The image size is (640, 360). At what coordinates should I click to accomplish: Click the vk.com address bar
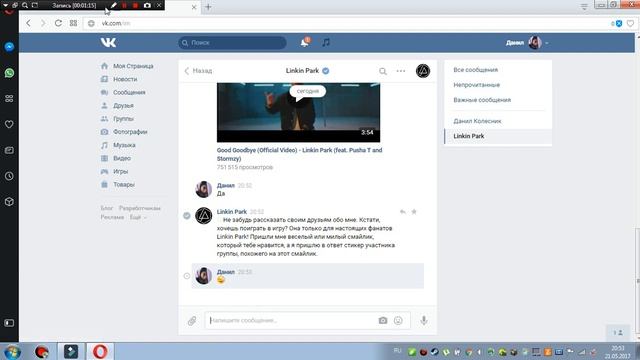tap(347, 23)
